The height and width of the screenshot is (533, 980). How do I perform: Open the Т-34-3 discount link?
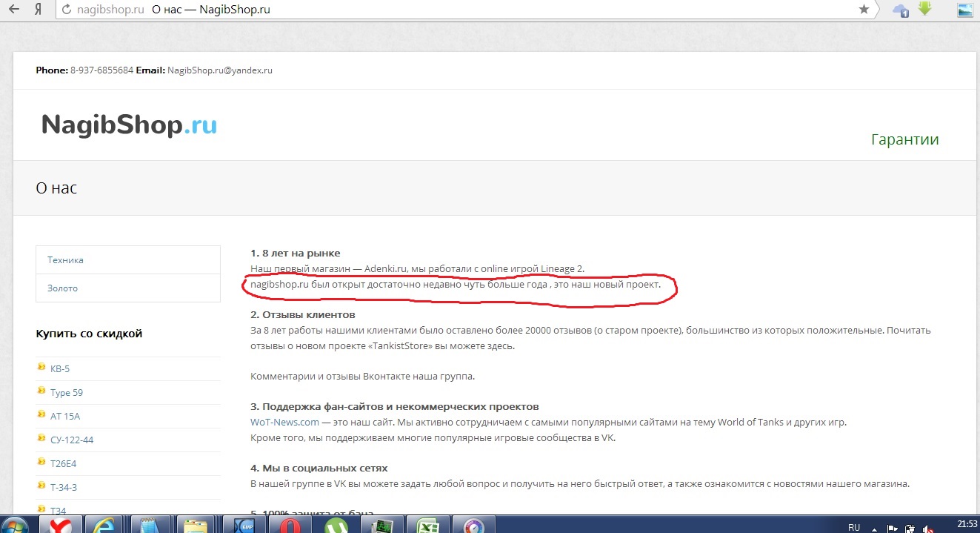64,487
